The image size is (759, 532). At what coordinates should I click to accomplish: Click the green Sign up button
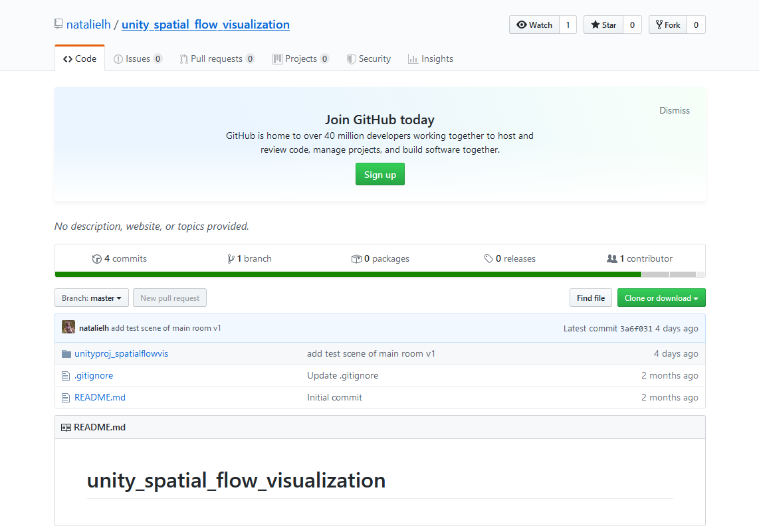pyautogui.click(x=380, y=175)
